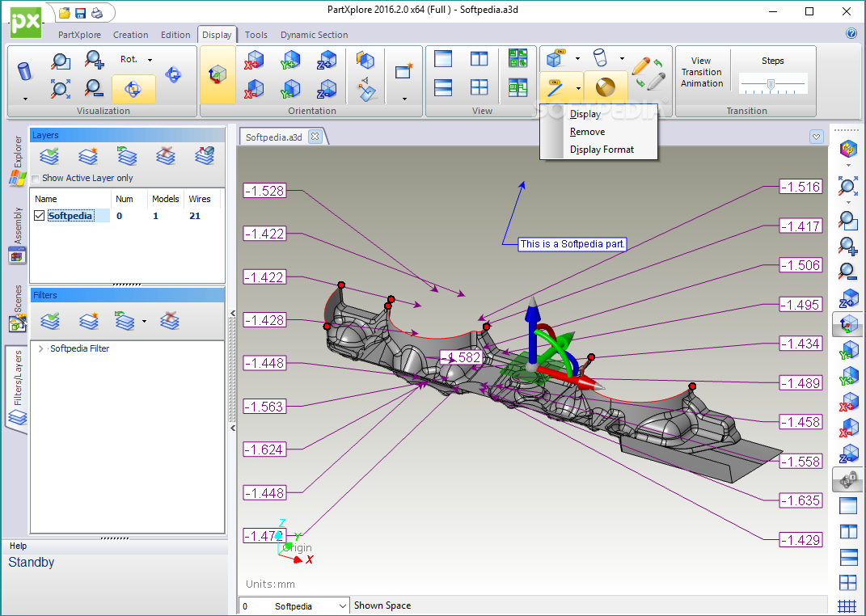This screenshot has height=616, width=866.
Task: Select the Y- view orientation cube
Action: (290, 89)
